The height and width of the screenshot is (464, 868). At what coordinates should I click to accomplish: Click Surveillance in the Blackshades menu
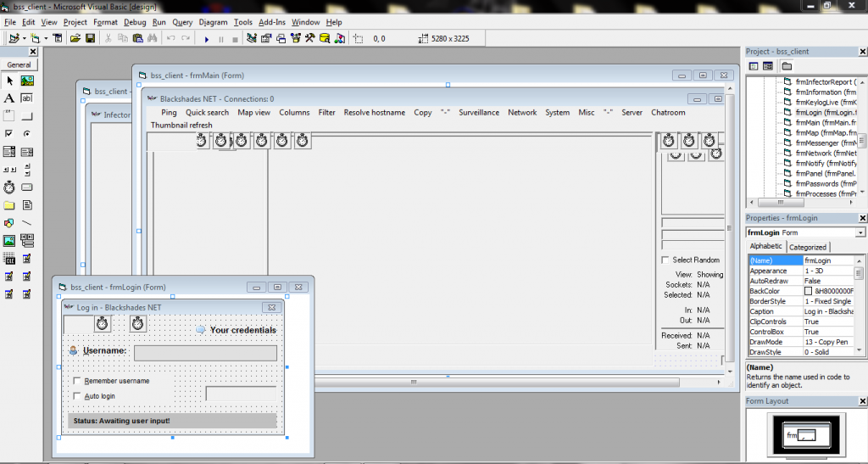tap(478, 113)
